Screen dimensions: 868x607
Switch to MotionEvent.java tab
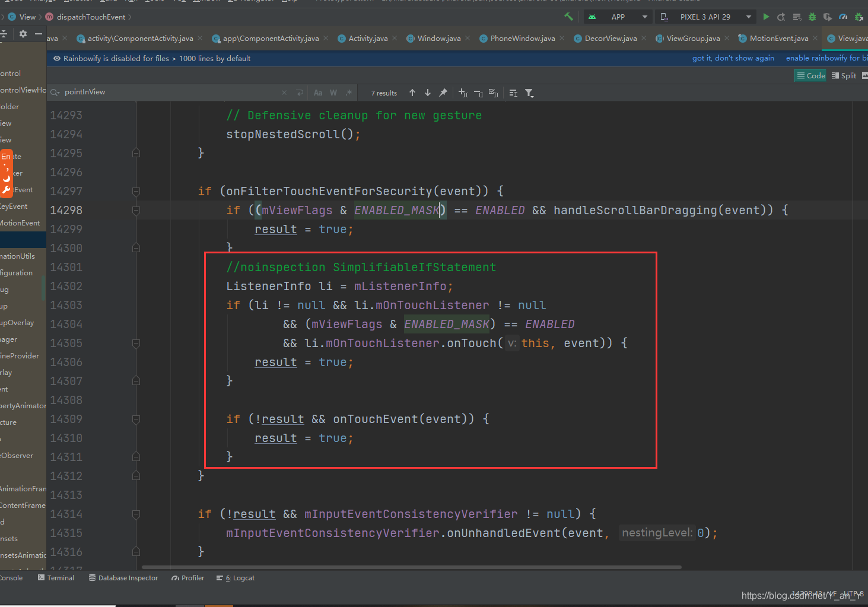(778, 39)
